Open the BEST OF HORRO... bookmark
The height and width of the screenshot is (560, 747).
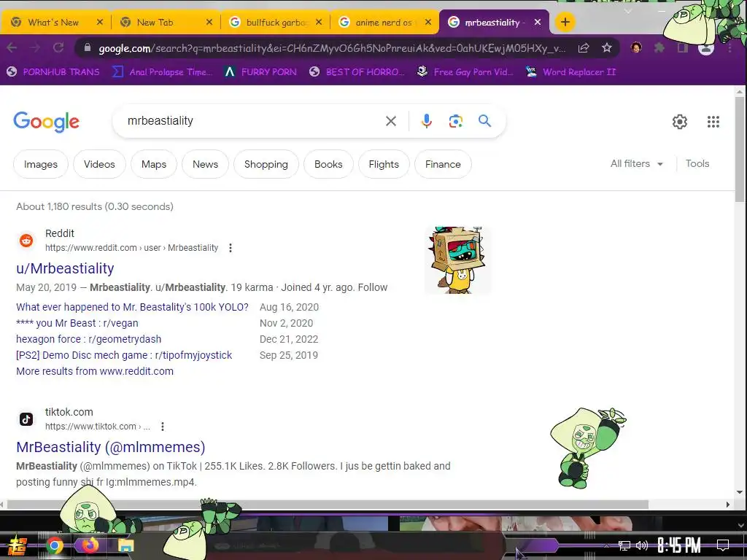357,72
